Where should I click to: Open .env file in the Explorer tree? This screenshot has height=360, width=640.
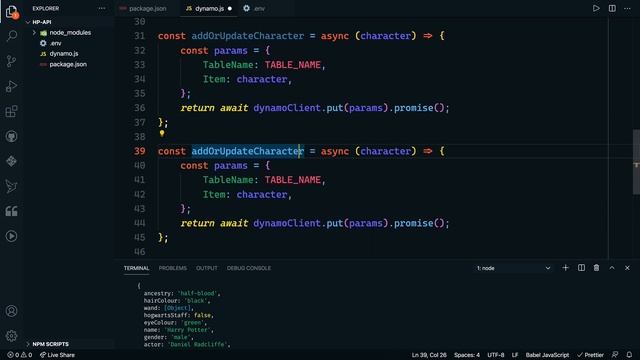point(55,43)
